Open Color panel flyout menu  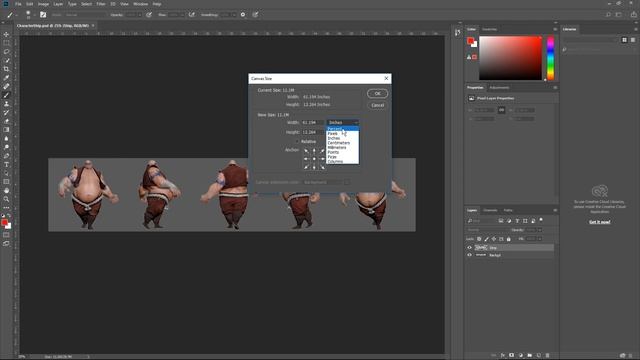(555, 29)
